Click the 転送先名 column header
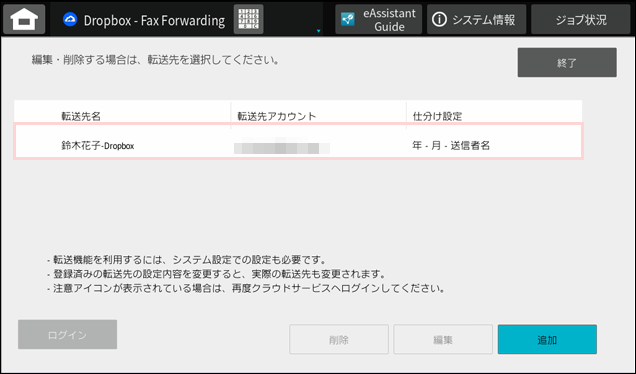 (81, 116)
